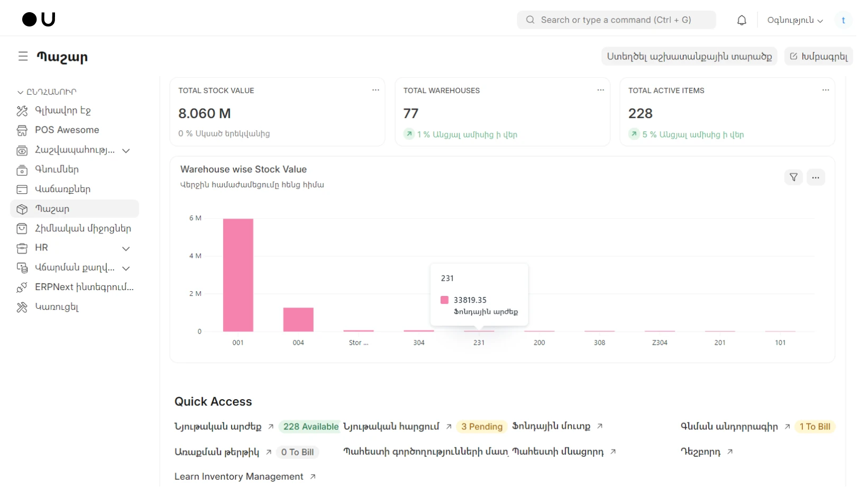Open filter on Warehouse wise Stock Value chart
The image size is (868, 495).
pos(793,177)
